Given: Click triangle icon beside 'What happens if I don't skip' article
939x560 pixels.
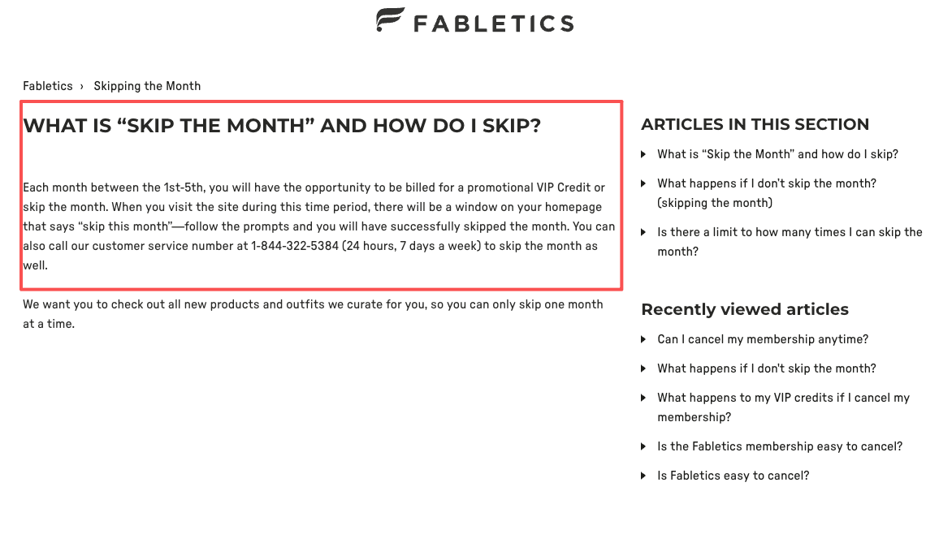Looking at the screenshot, I should [644, 184].
